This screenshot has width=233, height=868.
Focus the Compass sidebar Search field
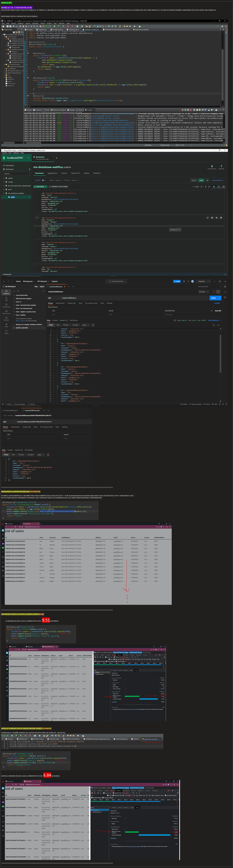16,174
